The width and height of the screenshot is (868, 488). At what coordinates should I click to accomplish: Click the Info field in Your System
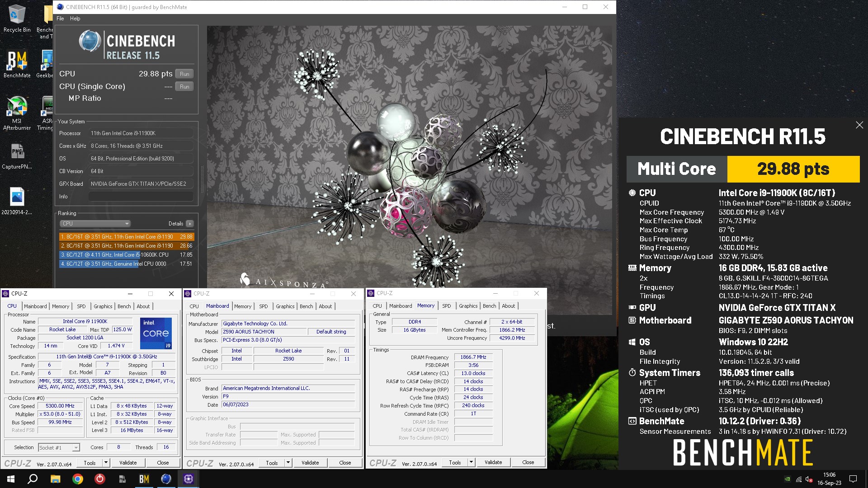[x=141, y=197]
